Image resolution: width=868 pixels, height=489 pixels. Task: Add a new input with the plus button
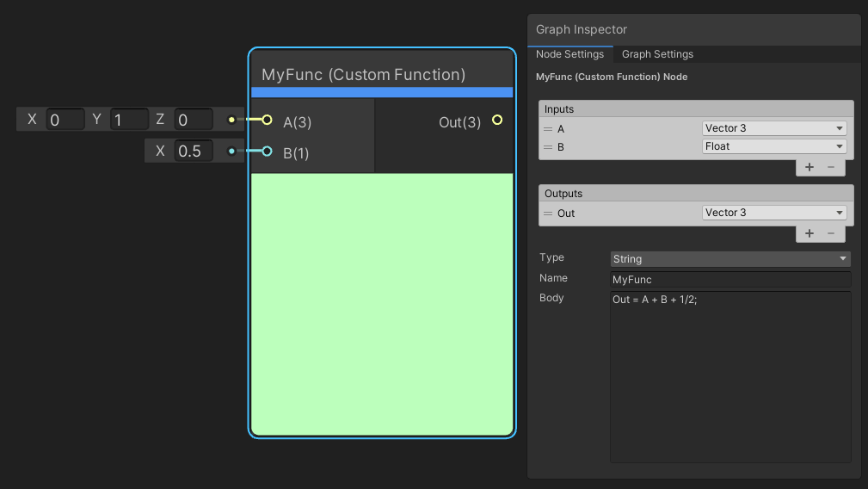(810, 167)
